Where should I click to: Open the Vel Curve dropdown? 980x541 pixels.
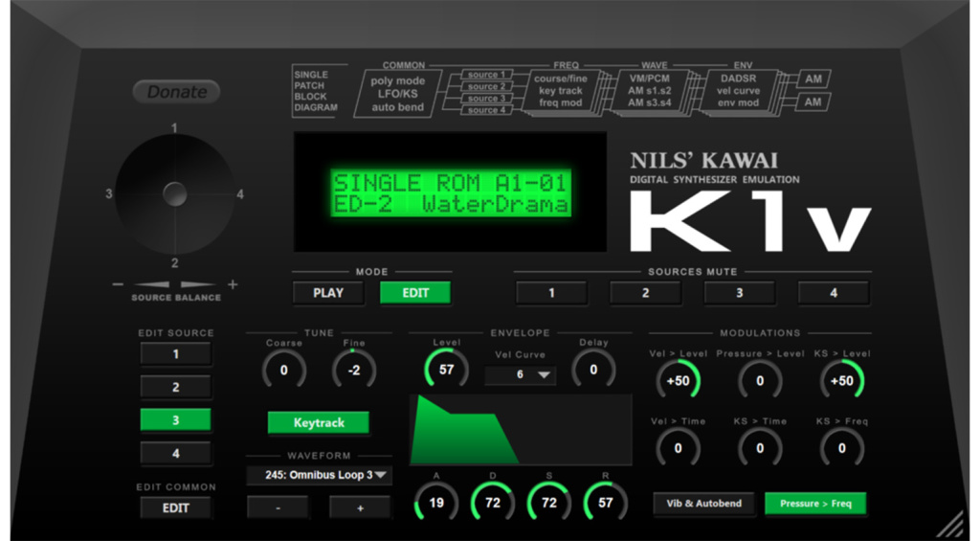pyautogui.click(x=520, y=374)
